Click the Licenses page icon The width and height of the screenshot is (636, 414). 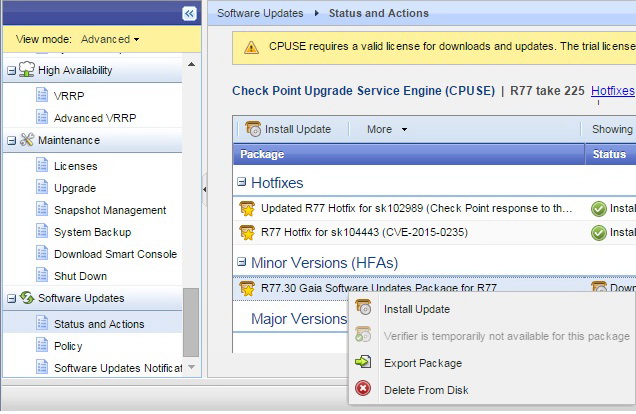(42, 165)
